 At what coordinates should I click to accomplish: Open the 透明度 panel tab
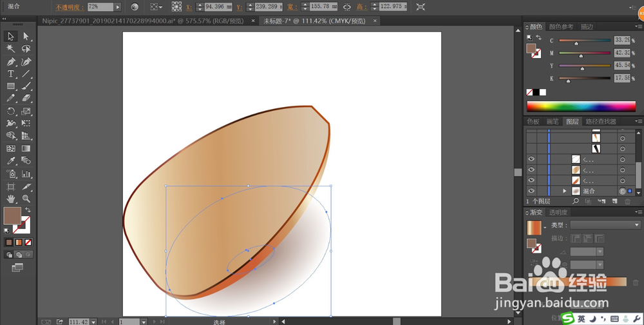(x=558, y=212)
